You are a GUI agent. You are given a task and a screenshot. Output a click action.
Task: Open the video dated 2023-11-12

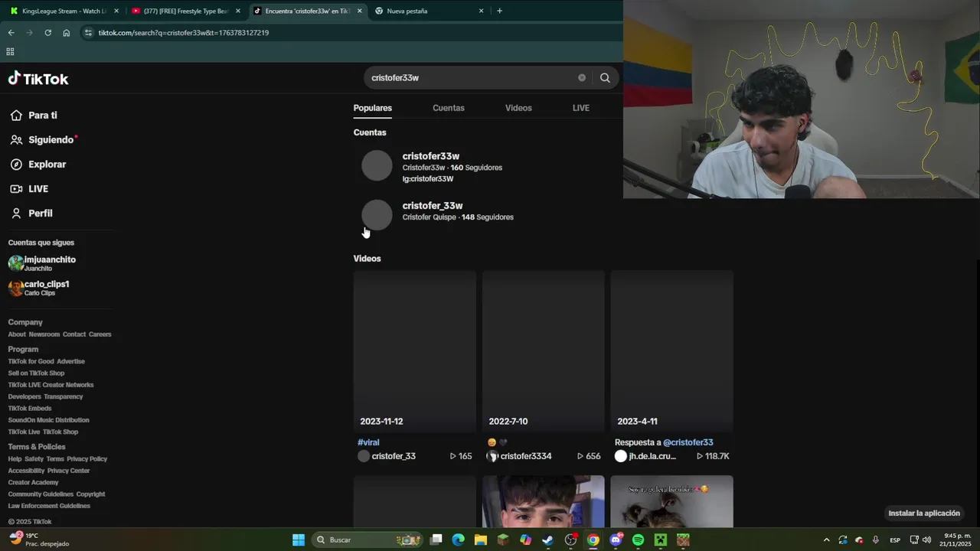coord(415,351)
